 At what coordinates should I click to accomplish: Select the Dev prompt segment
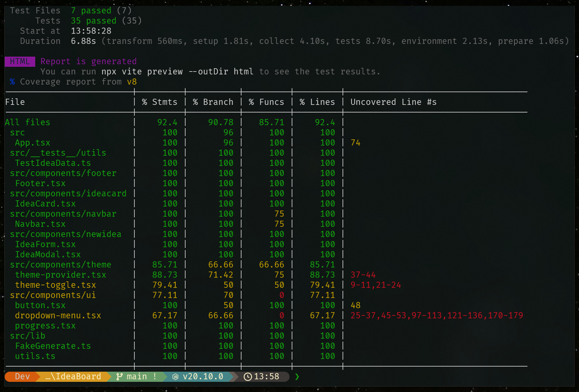(x=22, y=377)
